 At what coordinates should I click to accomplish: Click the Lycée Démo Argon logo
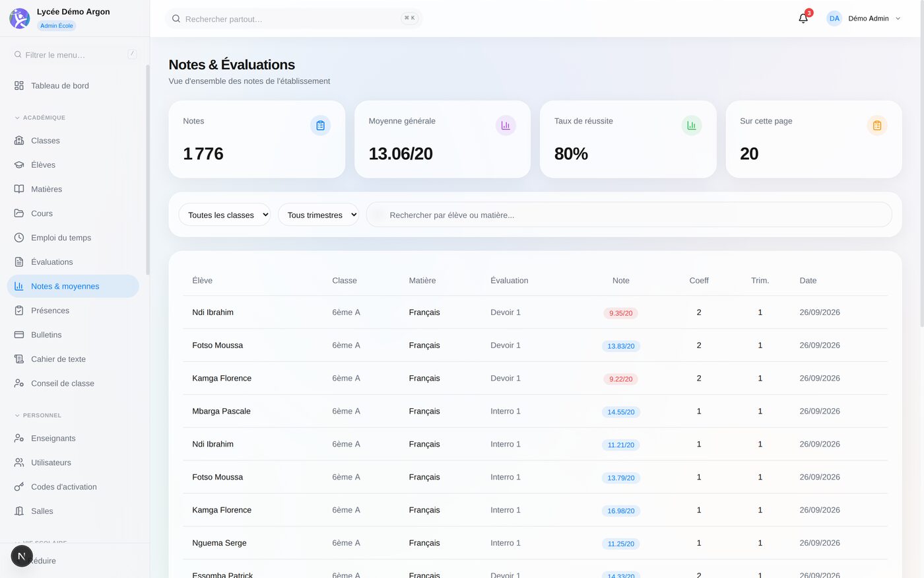click(x=20, y=18)
